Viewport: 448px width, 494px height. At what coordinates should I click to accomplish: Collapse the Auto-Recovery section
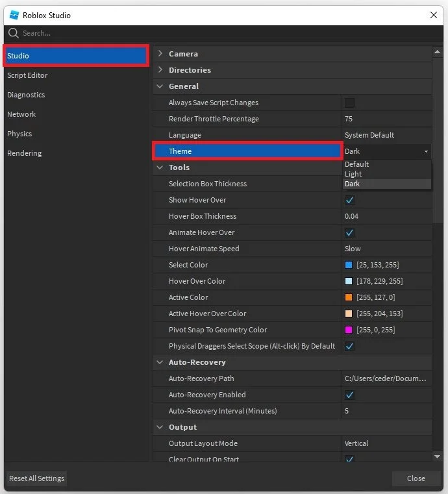160,362
